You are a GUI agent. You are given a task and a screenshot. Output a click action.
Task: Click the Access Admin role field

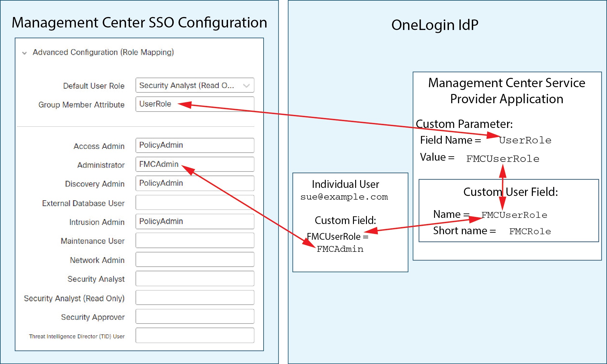(195, 145)
